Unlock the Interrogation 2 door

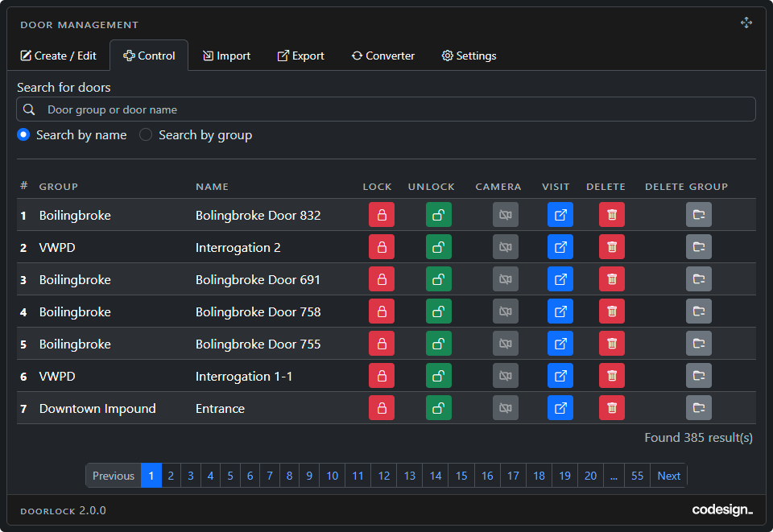438,247
